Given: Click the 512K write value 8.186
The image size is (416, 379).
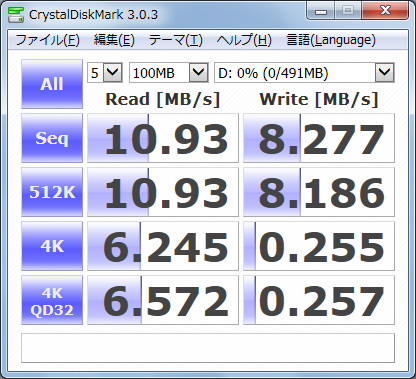Looking at the screenshot, I should coord(319,192).
